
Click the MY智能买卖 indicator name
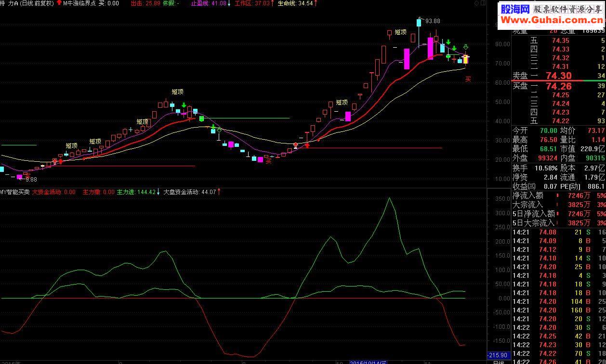[x=15, y=192]
